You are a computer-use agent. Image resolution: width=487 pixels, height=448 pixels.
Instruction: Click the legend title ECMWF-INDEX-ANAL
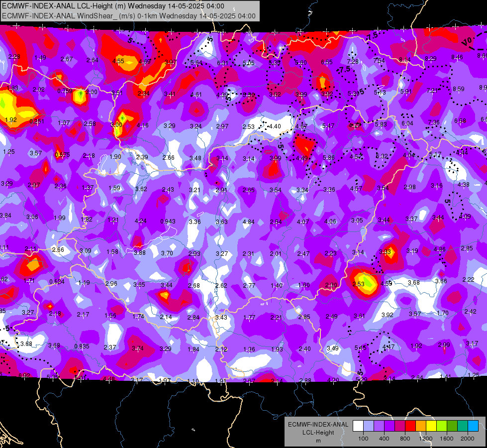point(318,425)
